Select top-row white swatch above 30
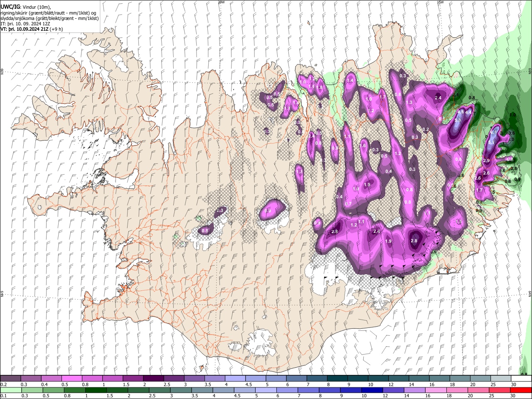532x399 pixels. pos(521,379)
